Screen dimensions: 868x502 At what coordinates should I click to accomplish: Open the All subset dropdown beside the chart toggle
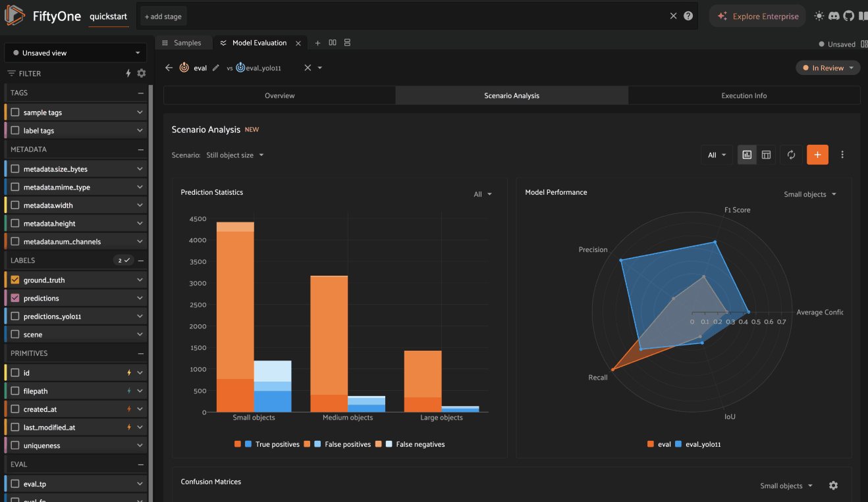[717, 155]
